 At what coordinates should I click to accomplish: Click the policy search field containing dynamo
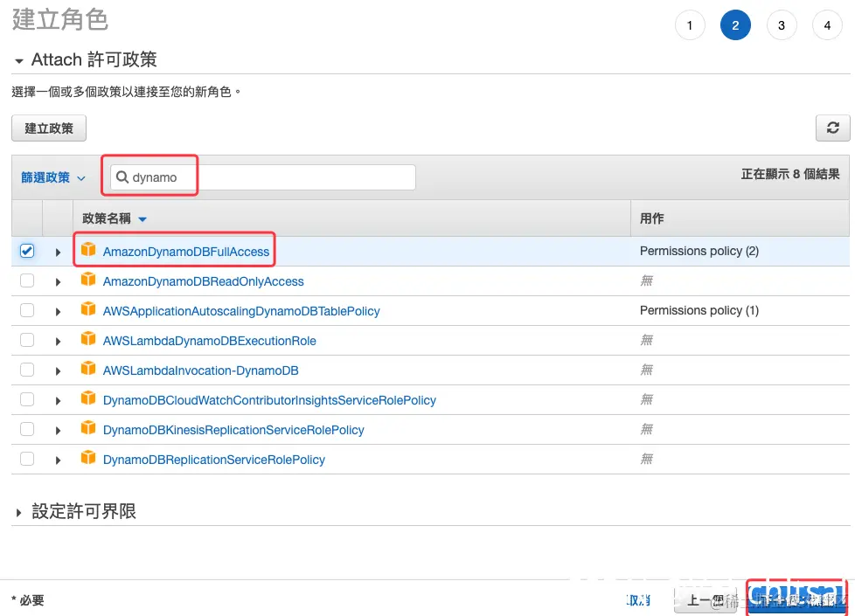(x=263, y=177)
